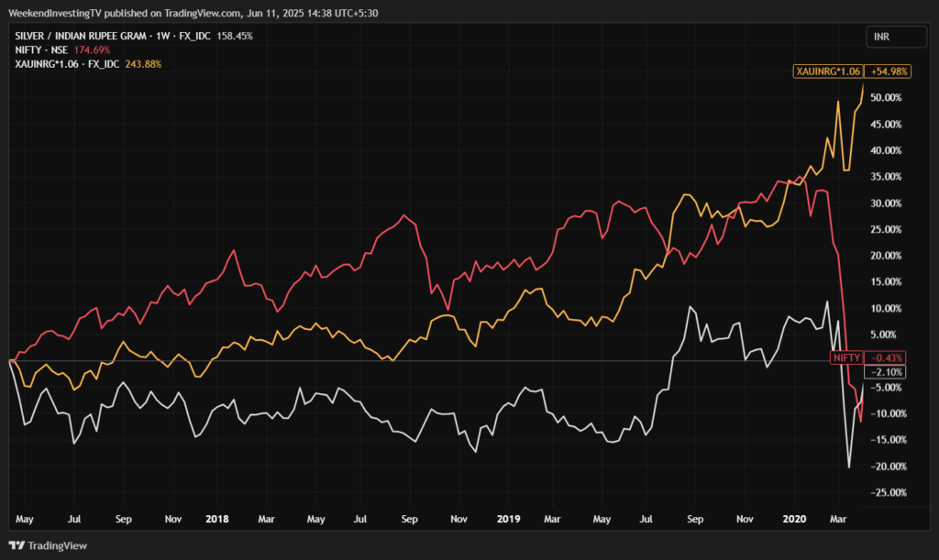Viewport: 939px width, 560px height.
Task: Click the 15.00% axis label
Action: [886, 281]
